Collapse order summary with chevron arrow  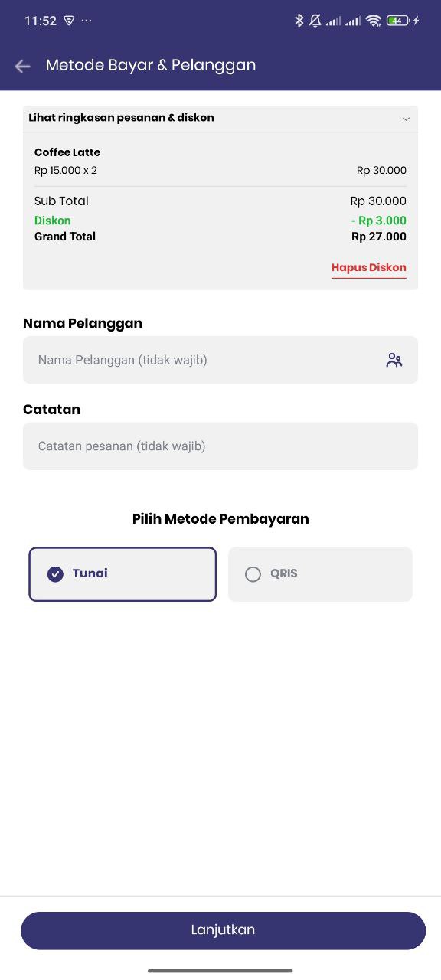click(x=406, y=119)
